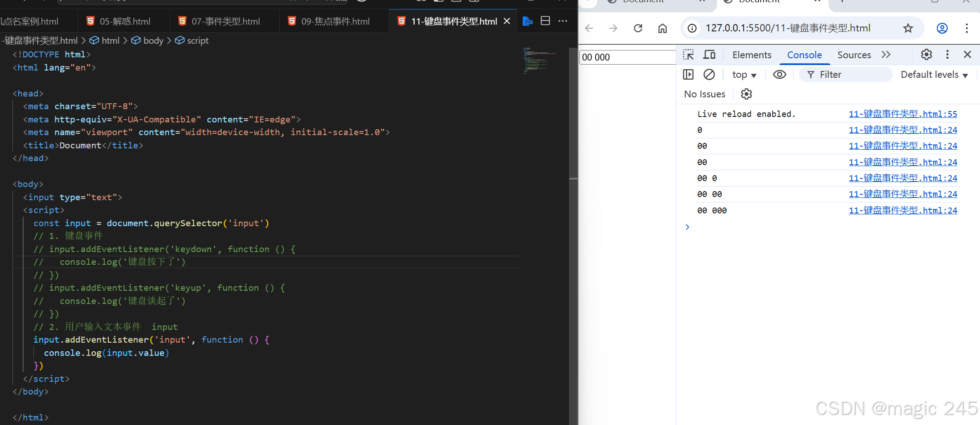
Task: Open the Sources tab in DevTools
Action: pyautogui.click(x=854, y=55)
